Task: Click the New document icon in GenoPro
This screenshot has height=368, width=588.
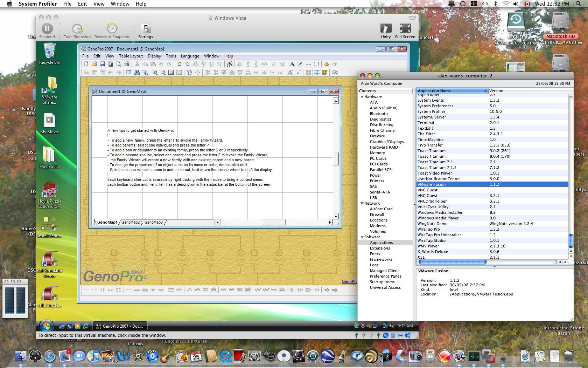Action: point(86,64)
